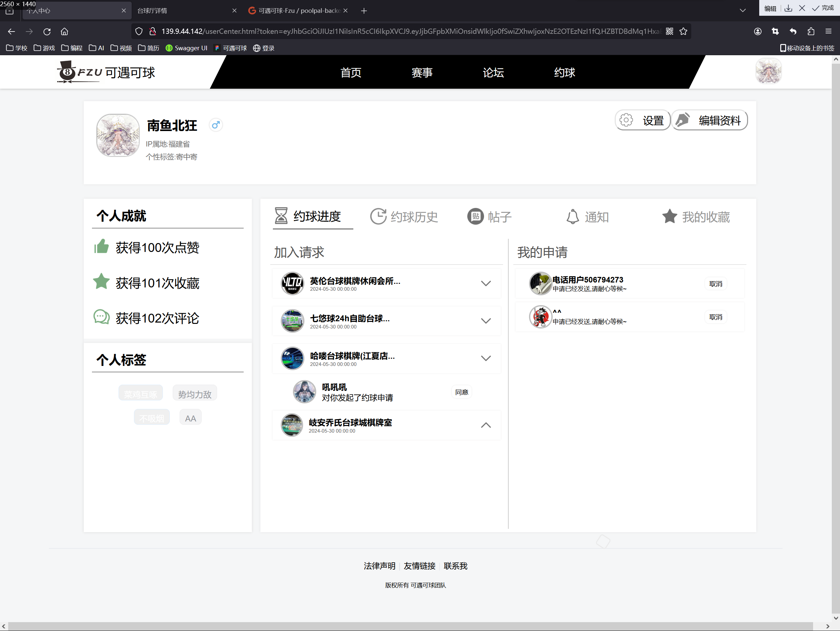Click the star icon for 我的收藏
This screenshot has width=840, height=631.
[x=670, y=216]
